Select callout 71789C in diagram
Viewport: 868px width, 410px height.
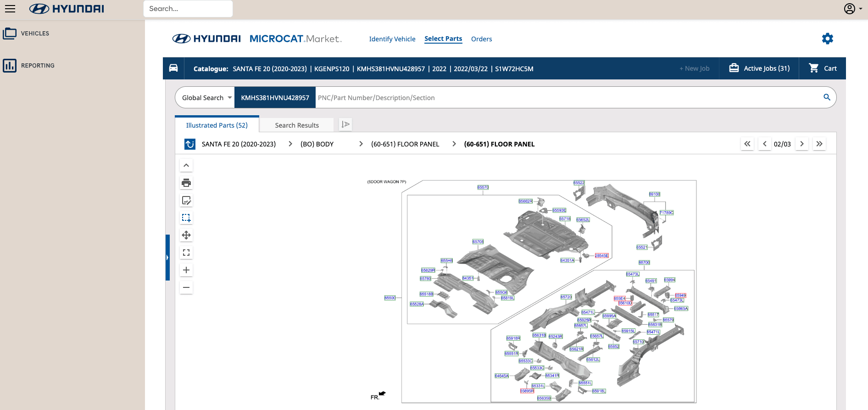pyautogui.click(x=667, y=213)
